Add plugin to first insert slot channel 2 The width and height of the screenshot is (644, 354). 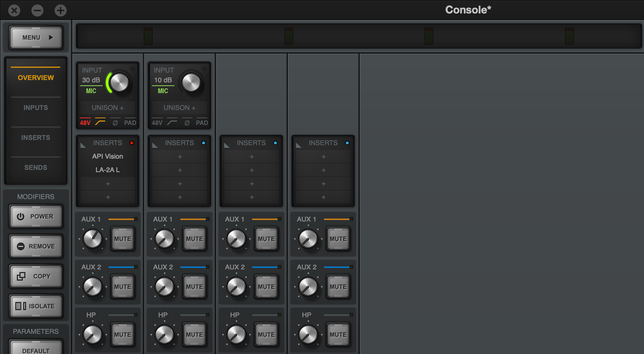tap(179, 157)
